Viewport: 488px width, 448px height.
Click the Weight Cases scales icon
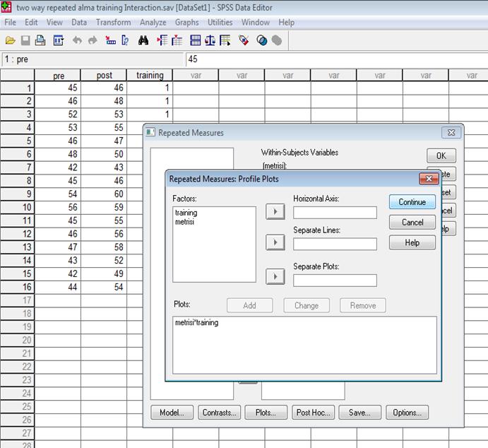pos(210,40)
